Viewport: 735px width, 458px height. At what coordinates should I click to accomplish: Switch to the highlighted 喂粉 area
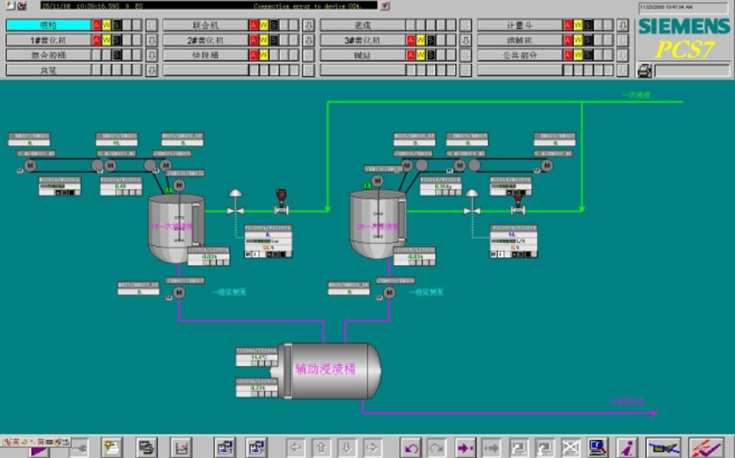tap(48, 25)
